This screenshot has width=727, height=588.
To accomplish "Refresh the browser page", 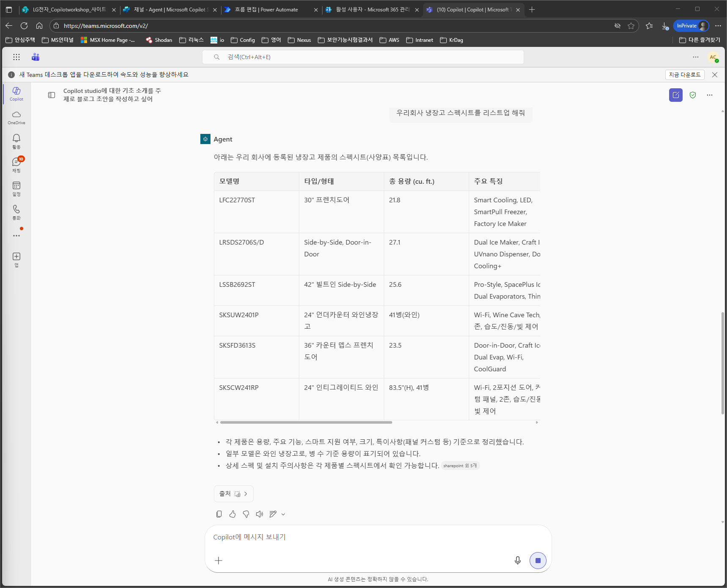I will 24,26.
